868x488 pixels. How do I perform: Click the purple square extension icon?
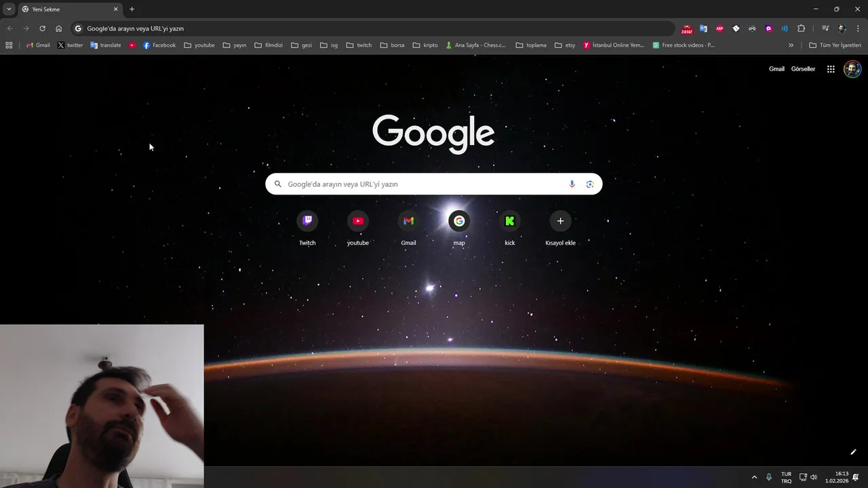768,28
